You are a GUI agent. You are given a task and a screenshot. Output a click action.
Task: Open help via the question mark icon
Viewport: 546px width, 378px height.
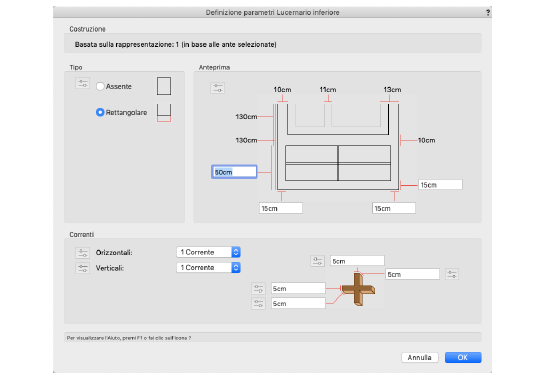pos(488,13)
